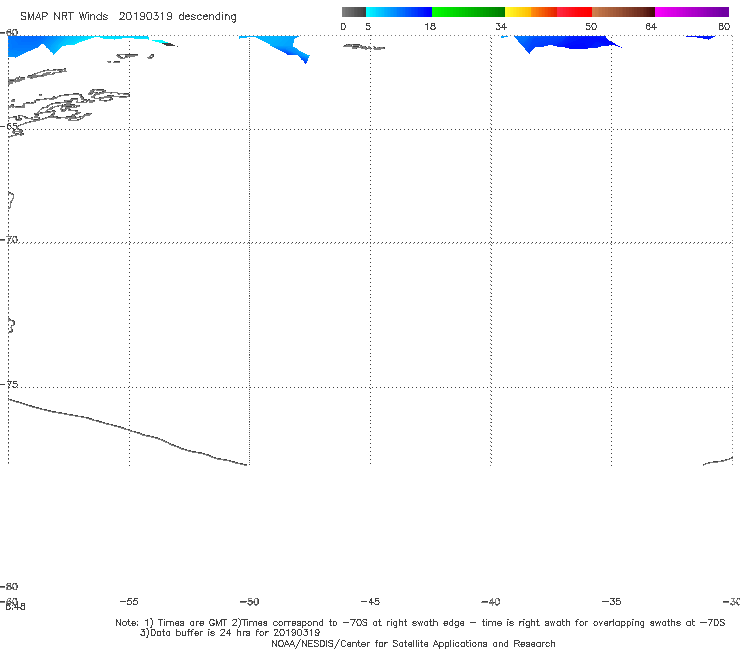Click the yellow segment of the color bar
The image size is (740, 650).
518,12
